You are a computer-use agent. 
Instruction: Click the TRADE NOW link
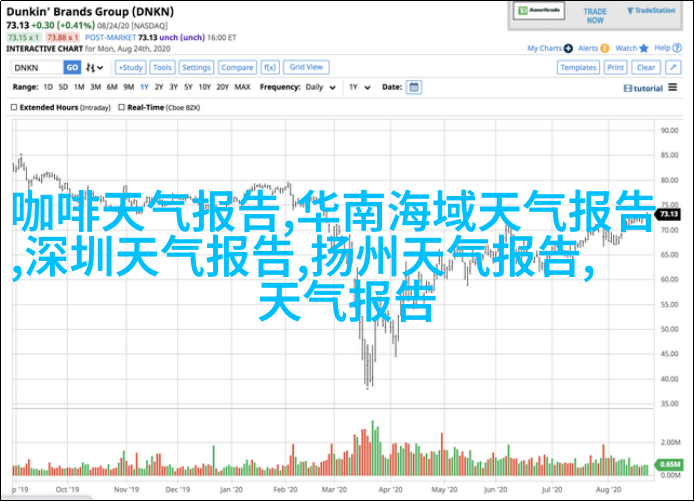595,16
